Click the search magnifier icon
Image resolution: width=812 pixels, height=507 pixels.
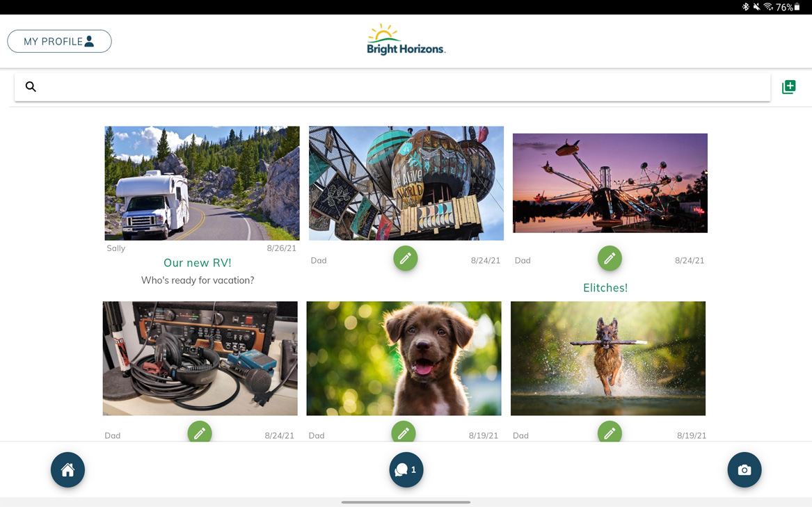(x=31, y=87)
